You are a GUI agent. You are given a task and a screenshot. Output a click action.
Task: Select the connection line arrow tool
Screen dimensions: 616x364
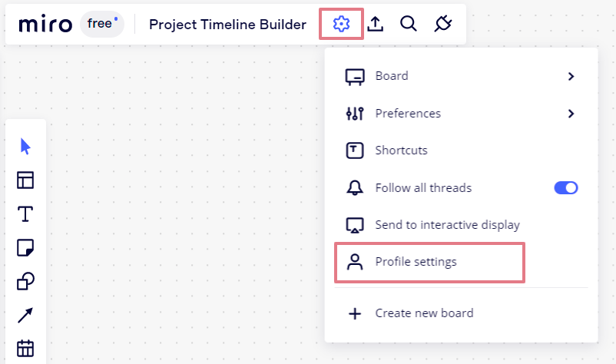[25, 315]
